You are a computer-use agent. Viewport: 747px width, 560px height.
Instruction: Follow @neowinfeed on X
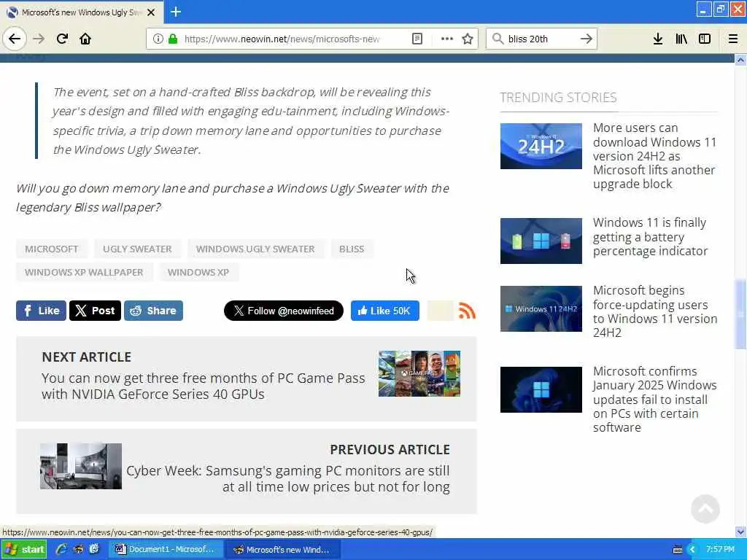pyautogui.click(x=284, y=311)
